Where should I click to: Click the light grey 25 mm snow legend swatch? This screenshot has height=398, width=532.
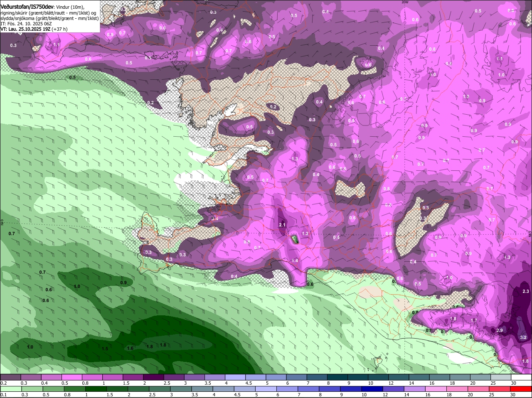tap(501, 377)
